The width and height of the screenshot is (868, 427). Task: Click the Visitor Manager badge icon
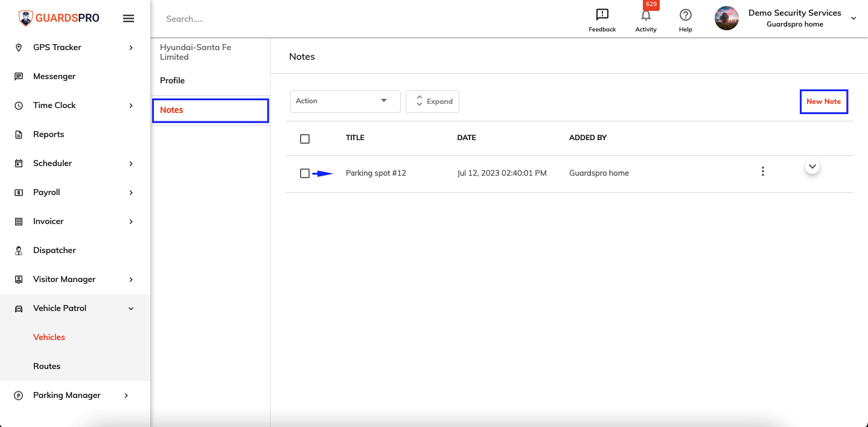19,279
